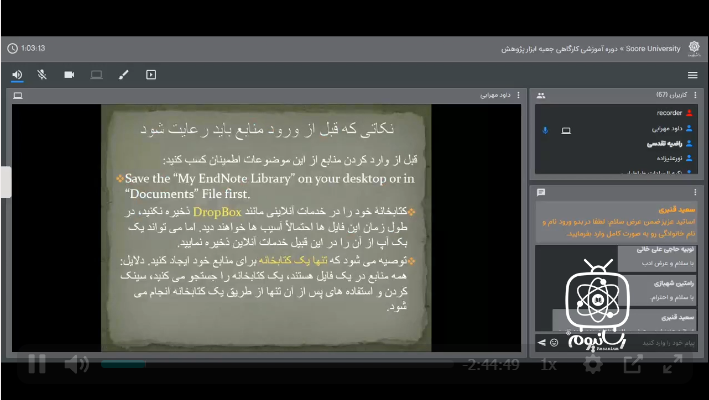Open video player settings gear

tap(592, 364)
